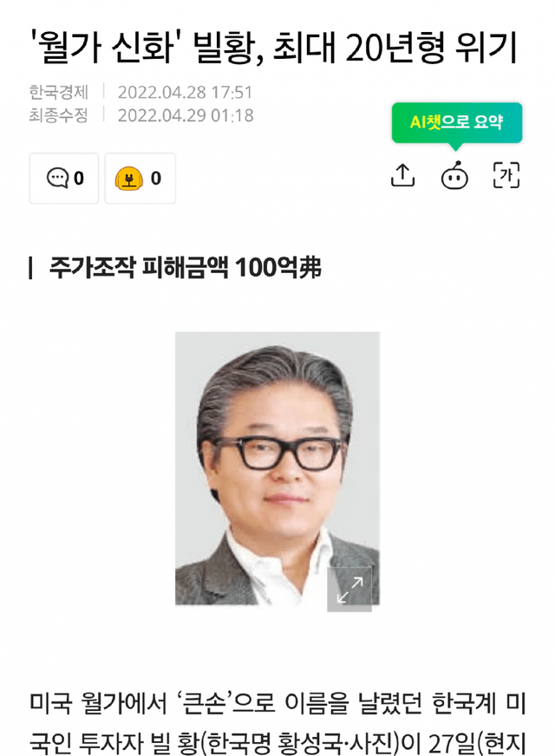Enlarge photo using the expand arrows icon
Screen dimensions: 555x756
[x=349, y=590]
